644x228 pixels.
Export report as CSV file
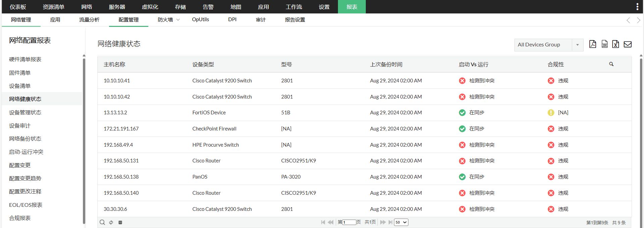[x=604, y=44]
